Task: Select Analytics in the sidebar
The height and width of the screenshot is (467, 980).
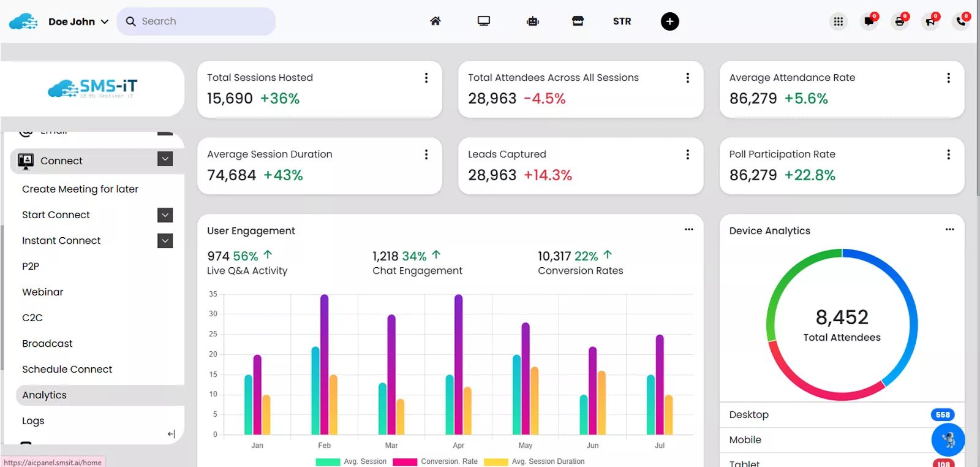Action: tap(45, 395)
